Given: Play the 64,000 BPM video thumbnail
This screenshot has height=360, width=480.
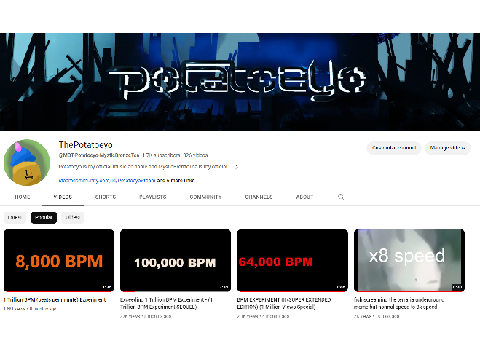Looking at the screenshot, I should 292,260.
